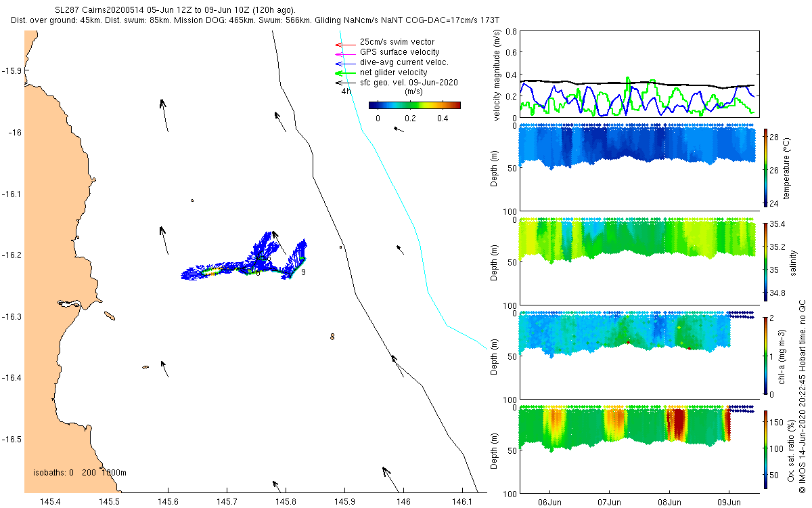This screenshot has width=812, height=508.
Task: Click the '-15.9' latitude tick label
Action: coord(12,70)
